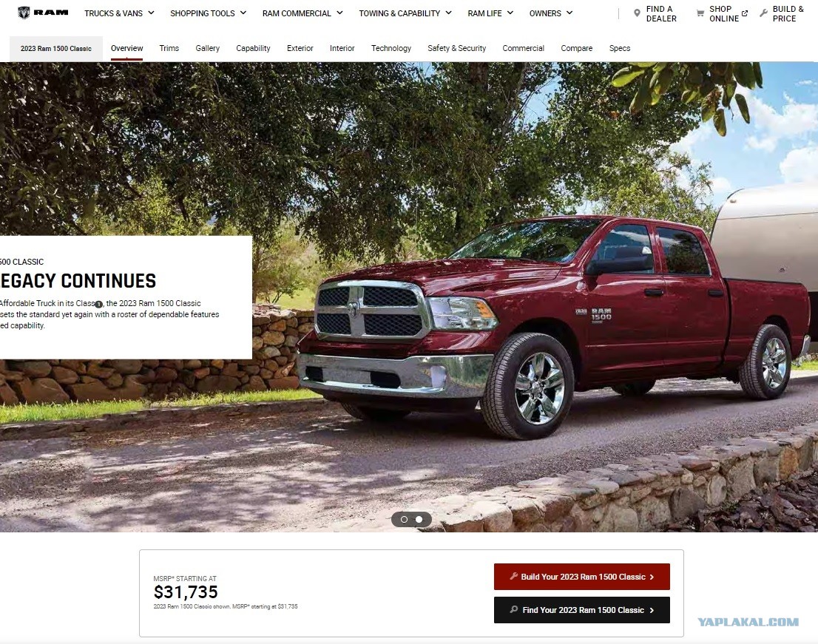
Task: Click the Ram logo in header
Action: click(x=43, y=13)
